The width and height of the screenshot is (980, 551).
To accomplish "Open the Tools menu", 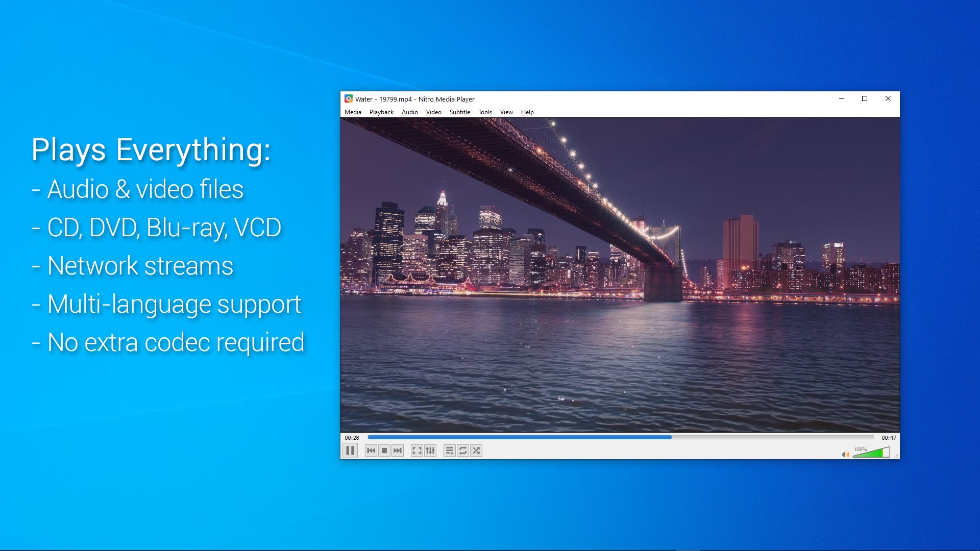I will [x=484, y=112].
